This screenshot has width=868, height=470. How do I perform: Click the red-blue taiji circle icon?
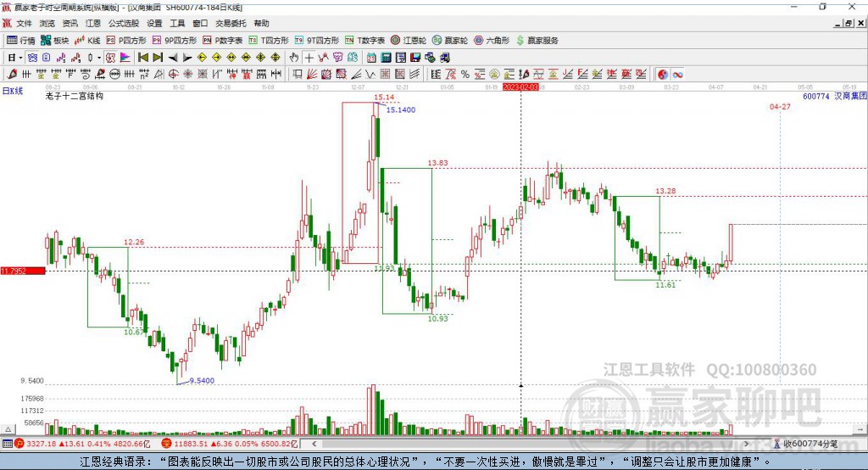point(663,75)
